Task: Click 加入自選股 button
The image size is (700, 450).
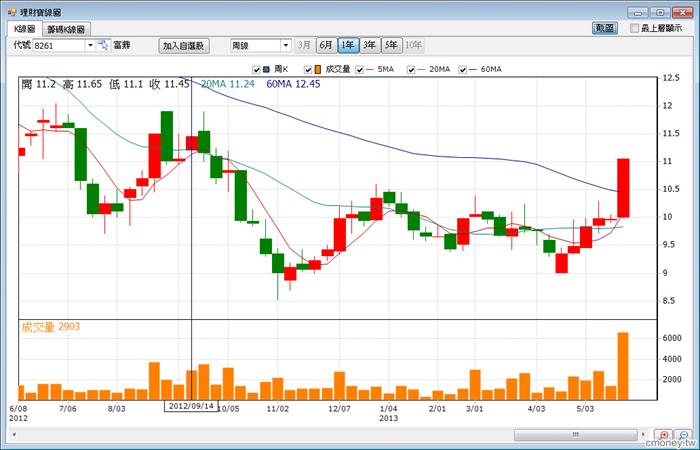Action: point(183,45)
